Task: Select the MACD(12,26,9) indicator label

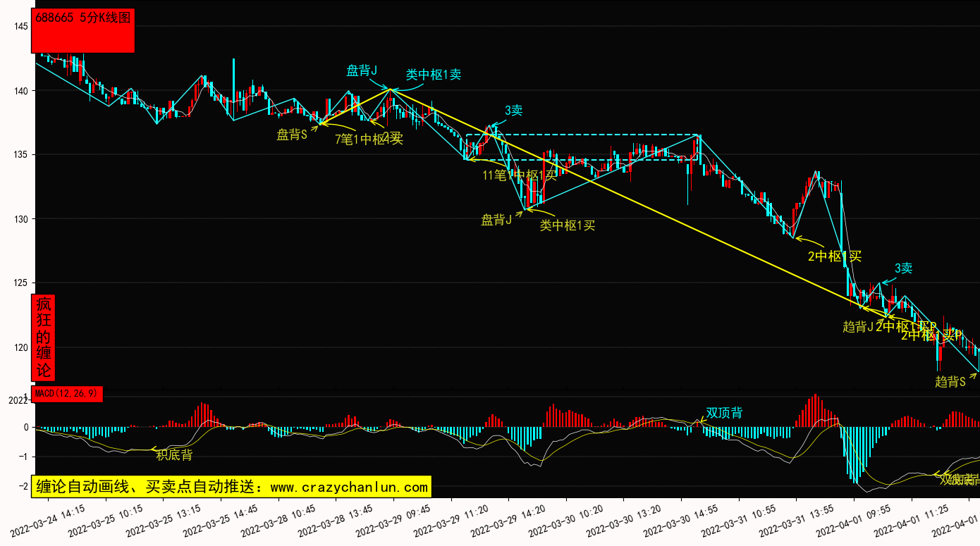Action: 67,393
